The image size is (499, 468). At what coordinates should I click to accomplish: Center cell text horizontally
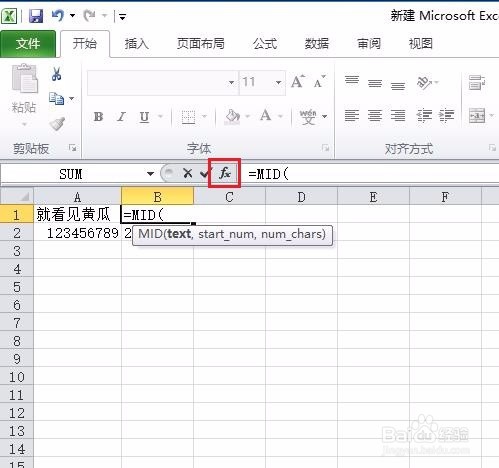[x=375, y=116]
